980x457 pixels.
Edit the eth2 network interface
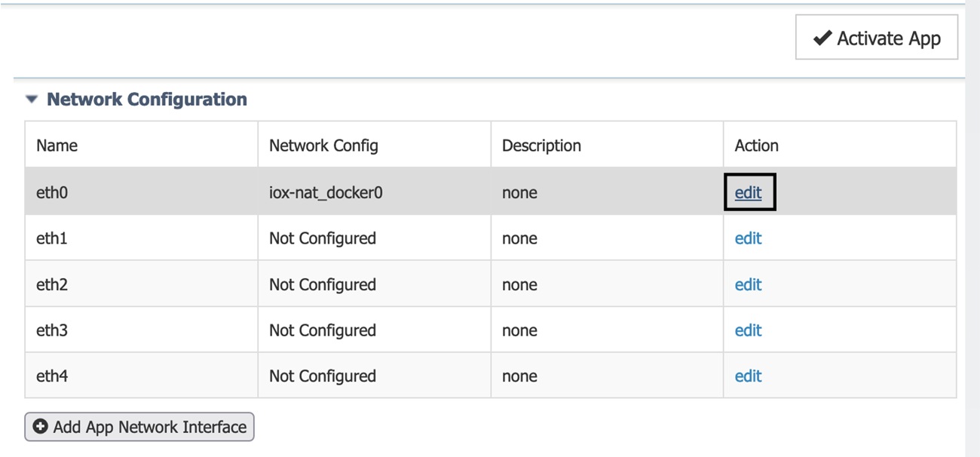point(748,284)
